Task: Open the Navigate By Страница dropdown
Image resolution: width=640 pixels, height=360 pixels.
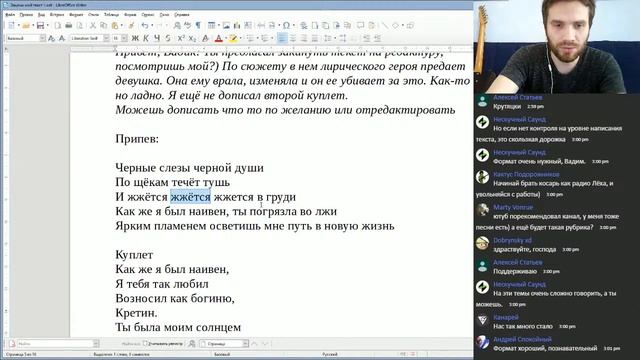Action: [245, 344]
